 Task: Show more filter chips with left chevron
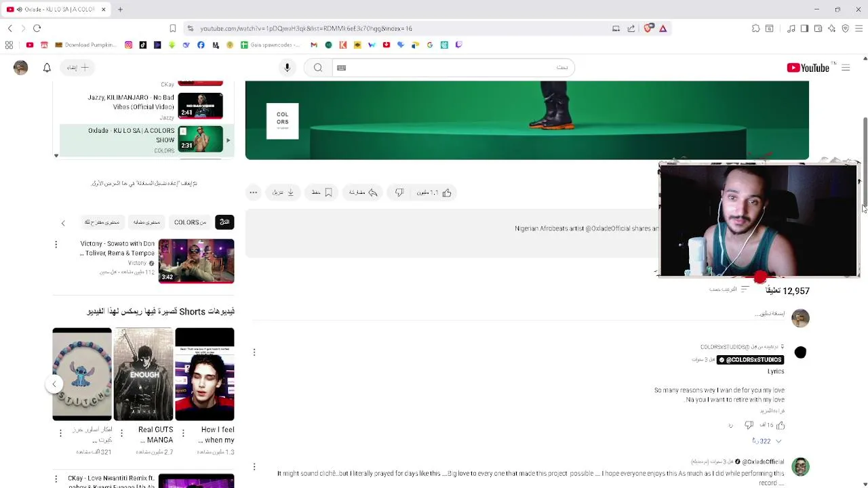click(x=63, y=223)
